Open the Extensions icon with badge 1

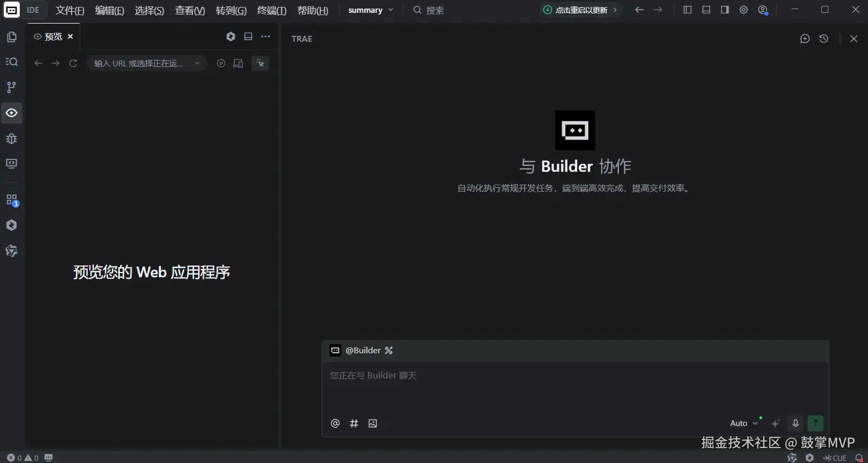(x=11, y=200)
